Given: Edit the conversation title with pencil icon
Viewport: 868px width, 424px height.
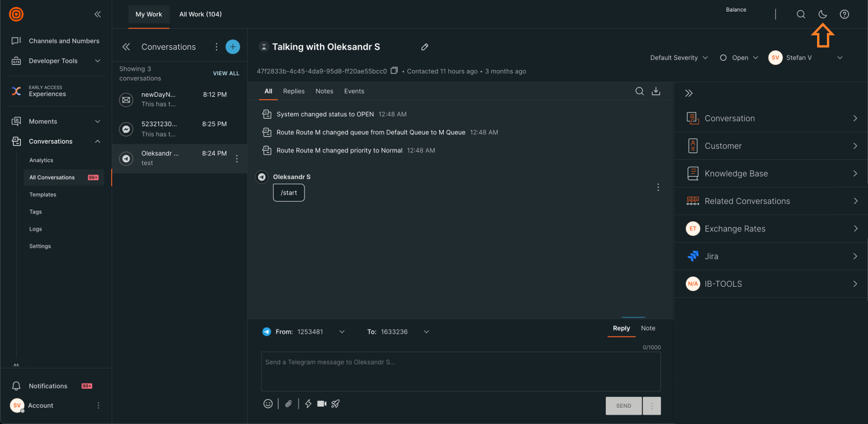Looking at the screenshot, I should point(425,47).
